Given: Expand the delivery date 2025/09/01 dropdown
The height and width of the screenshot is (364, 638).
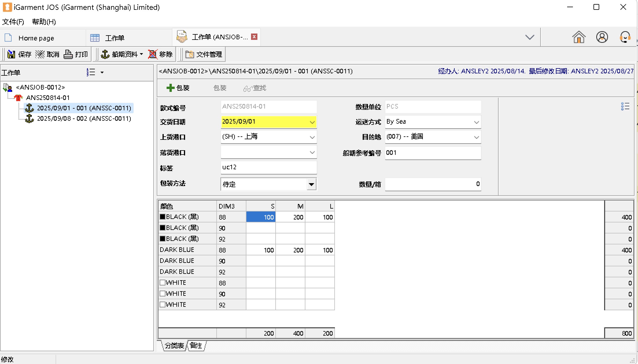Looking at the screenshot, I should click(x=312, y=122).
